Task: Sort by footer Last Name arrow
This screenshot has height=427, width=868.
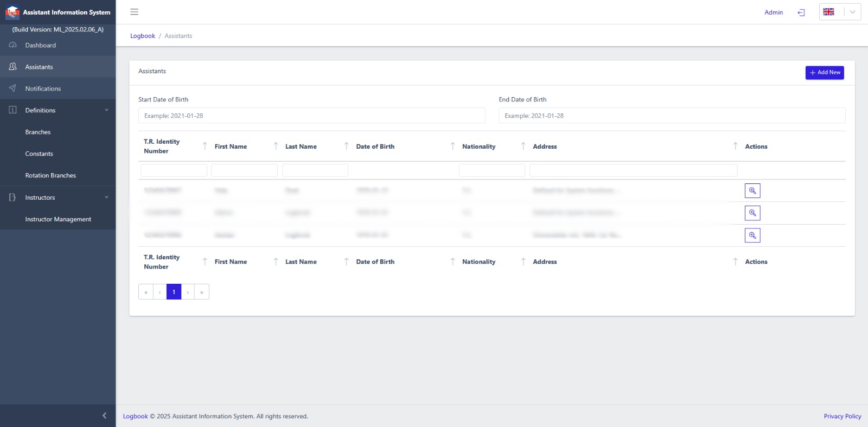Action: pyautogui.click(x=346, y=262)
